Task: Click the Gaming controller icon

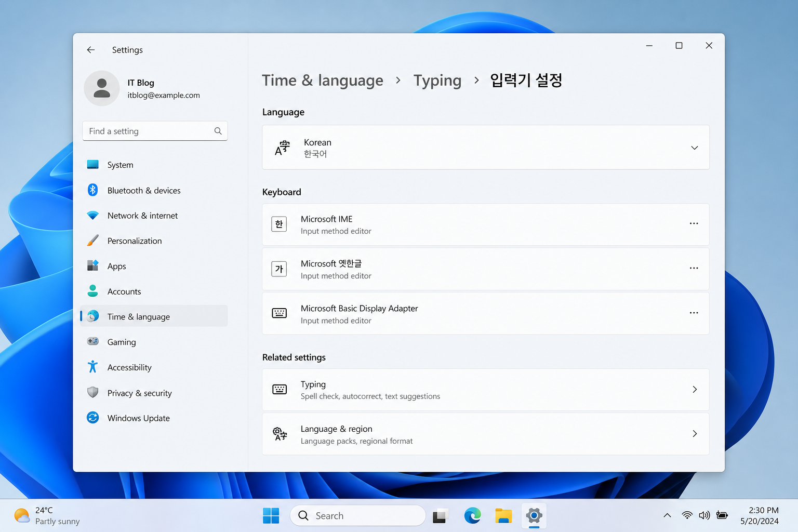Action: click(93, 341)
